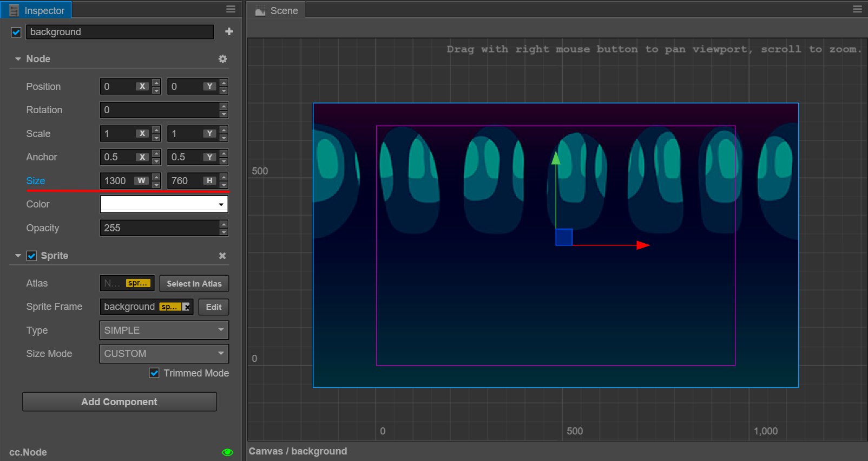Increment the Rotation stepper

(x=223, y=106)
